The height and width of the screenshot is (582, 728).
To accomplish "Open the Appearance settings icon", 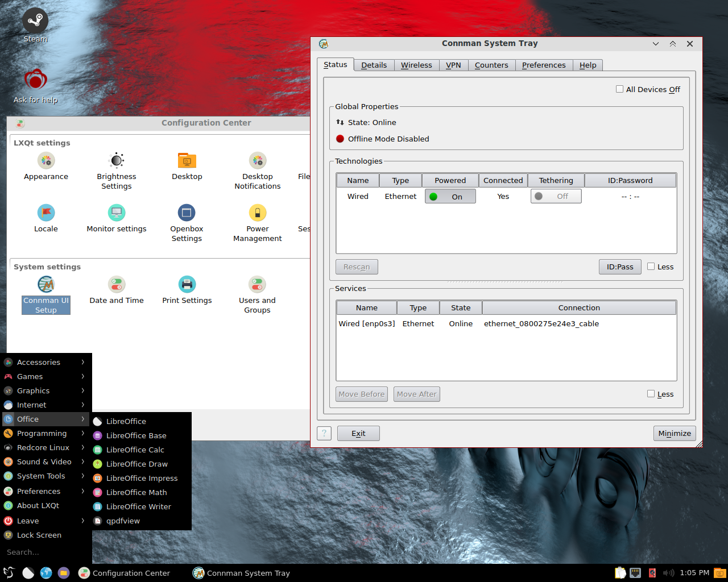I will click(x=46, y=167).
